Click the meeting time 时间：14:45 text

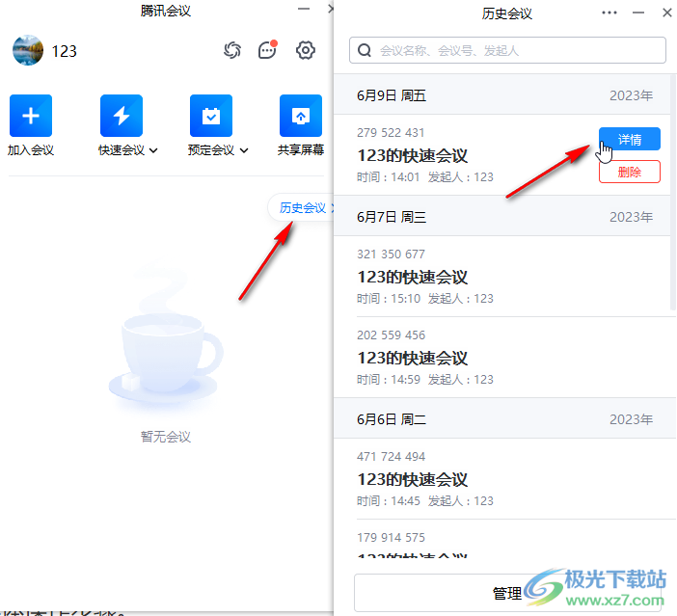pos(389,500)
